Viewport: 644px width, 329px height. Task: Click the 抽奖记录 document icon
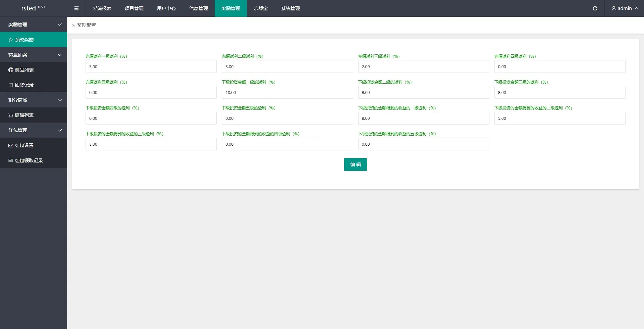[11, 85]
